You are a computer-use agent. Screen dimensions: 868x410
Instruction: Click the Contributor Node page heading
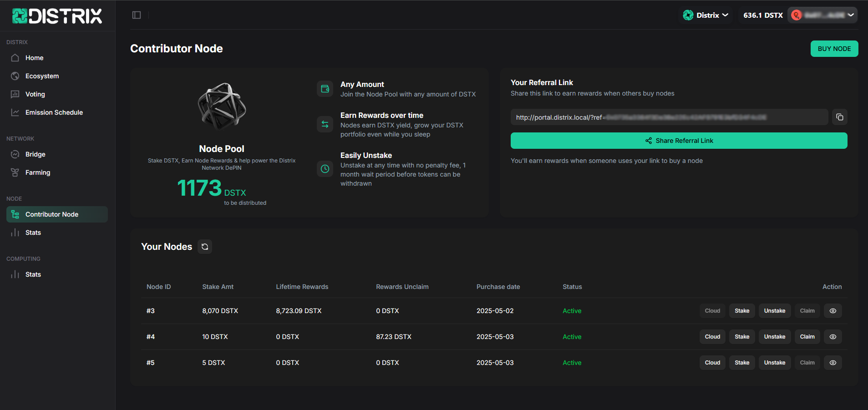[x=177, y=49]
